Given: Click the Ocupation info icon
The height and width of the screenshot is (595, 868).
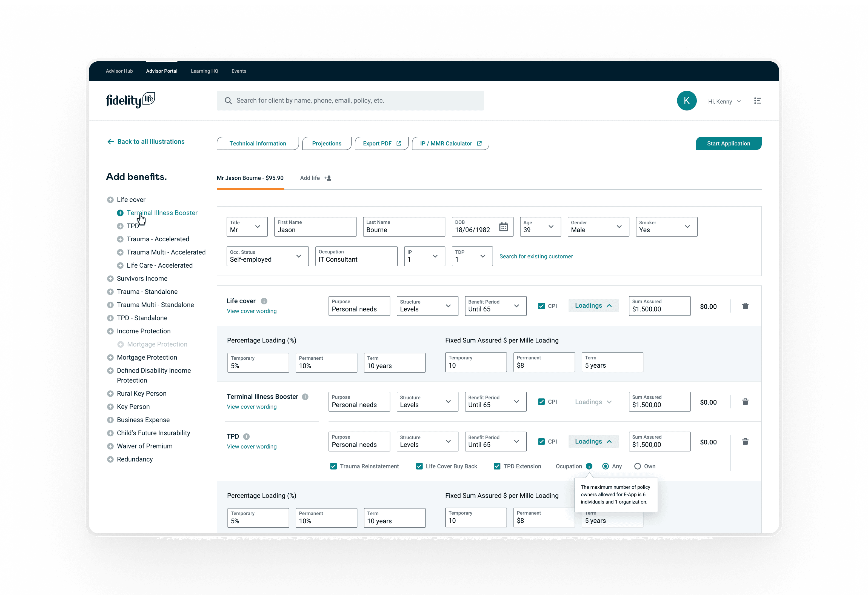Looking at the screenshot, I should (589, 466).
